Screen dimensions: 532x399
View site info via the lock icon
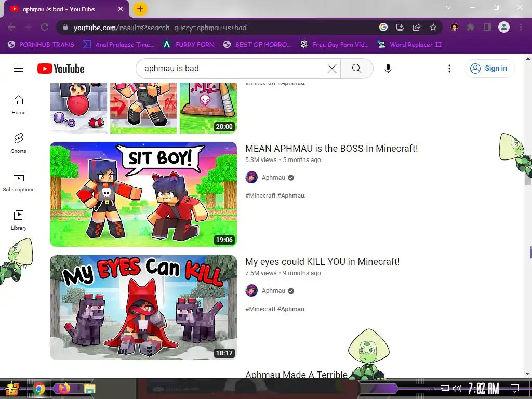(65, 28)
